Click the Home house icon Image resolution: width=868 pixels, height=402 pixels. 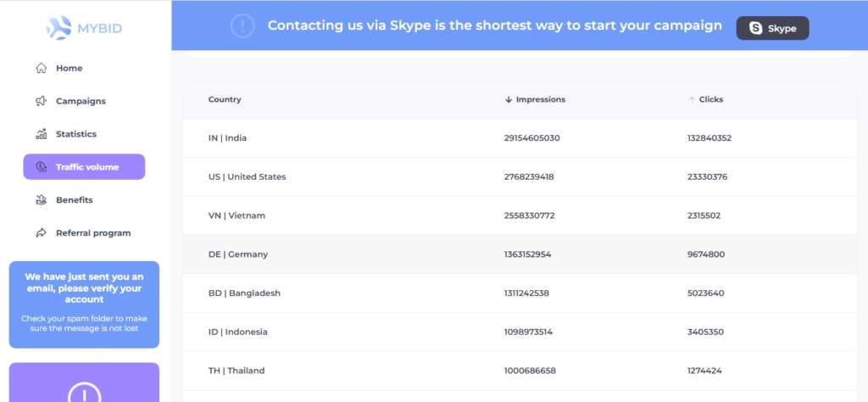click(41, 68)
